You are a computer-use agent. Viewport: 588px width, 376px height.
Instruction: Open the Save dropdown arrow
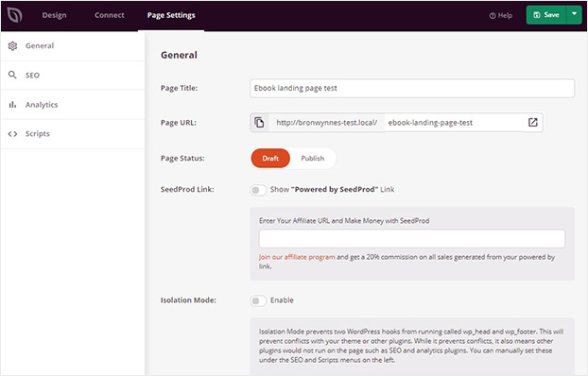(574, 14)
